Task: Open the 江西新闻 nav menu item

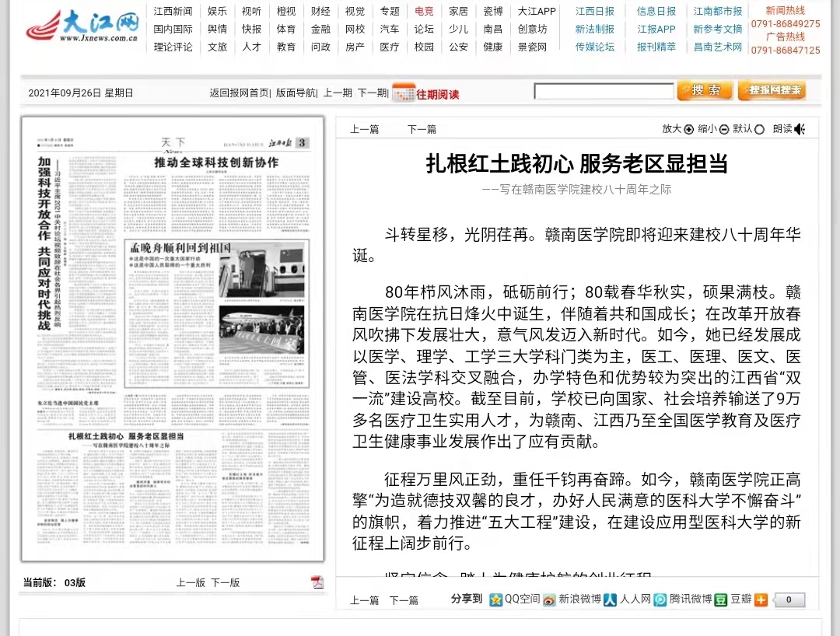Action: pyautogui.click(x=173, y=11)
